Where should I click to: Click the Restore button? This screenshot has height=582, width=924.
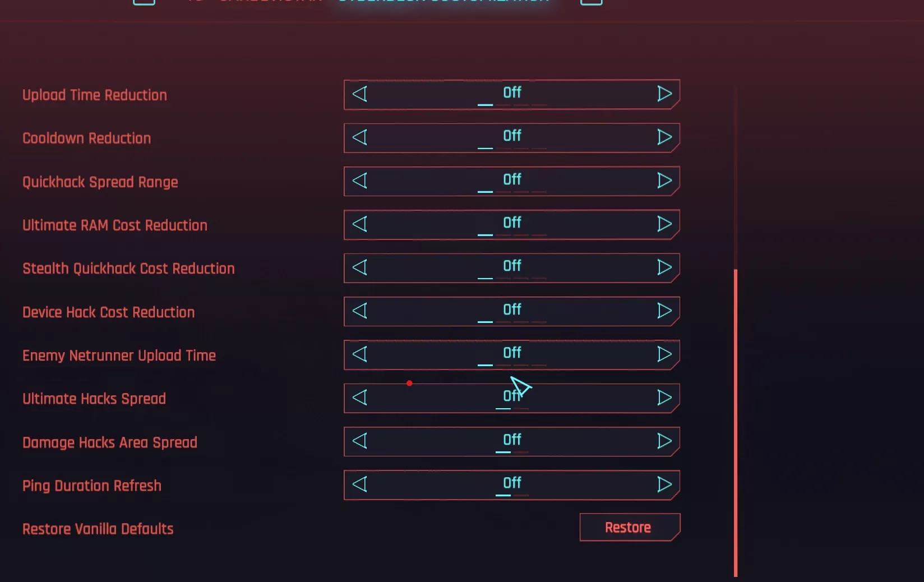point(630,527)
